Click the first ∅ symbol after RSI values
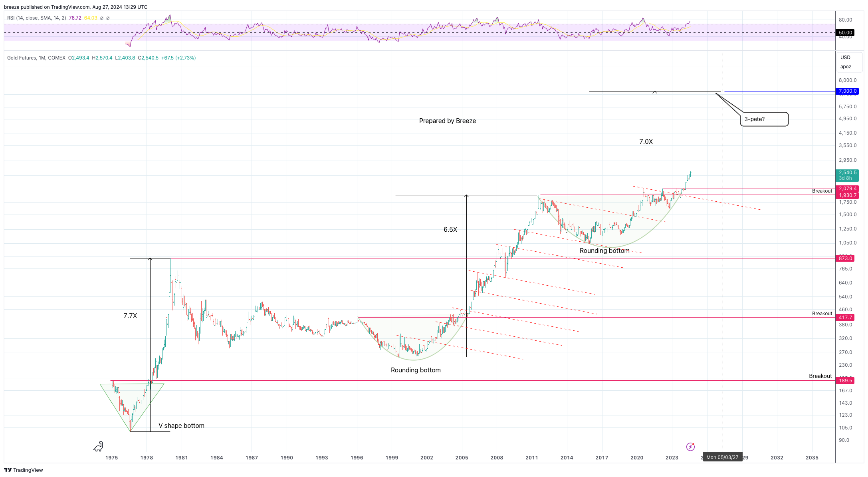The height and width of the screenshot is (477, 868). (x=102, y=18)
